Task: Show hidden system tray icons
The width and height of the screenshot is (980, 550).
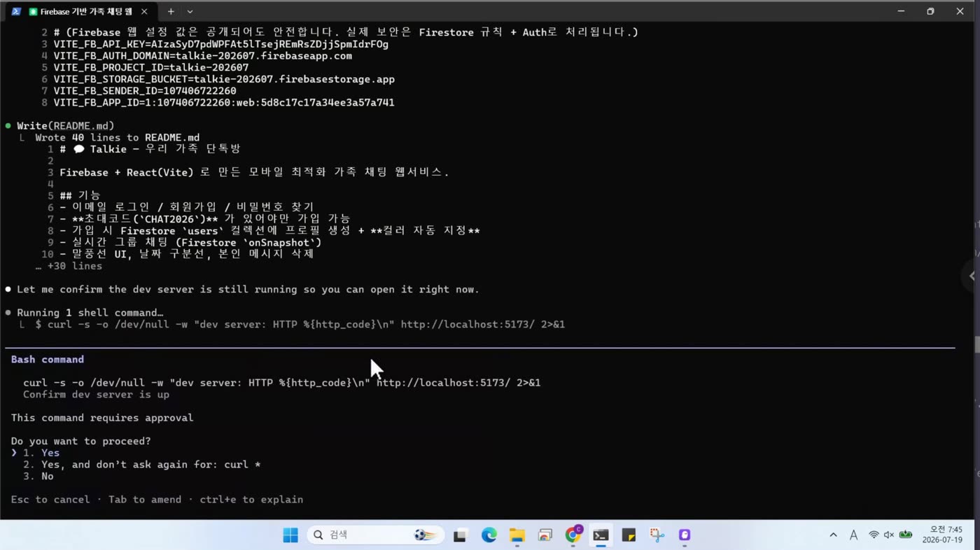Action: click(833, 535)
